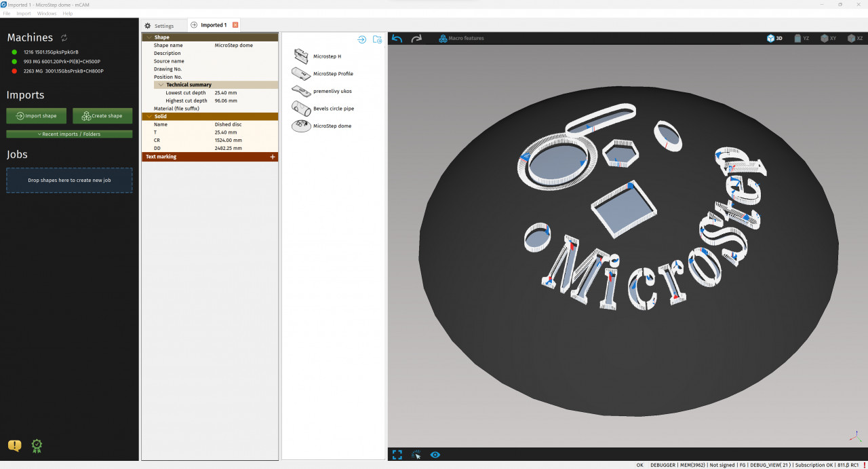868x469 pixels.
Task: Open the yellow notification warning icon
Action: (x=15, y=445)
